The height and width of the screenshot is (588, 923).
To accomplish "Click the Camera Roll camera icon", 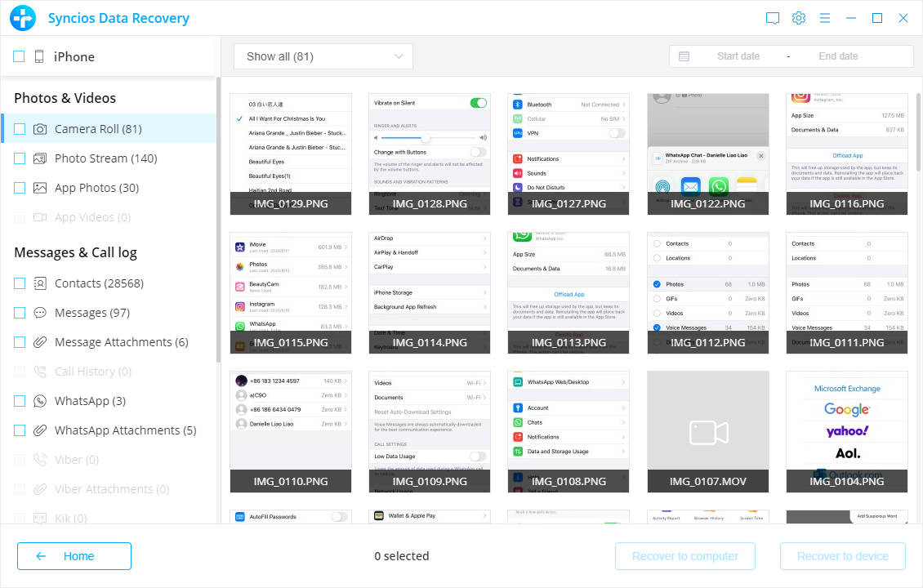I will click(x=40, y=129).
